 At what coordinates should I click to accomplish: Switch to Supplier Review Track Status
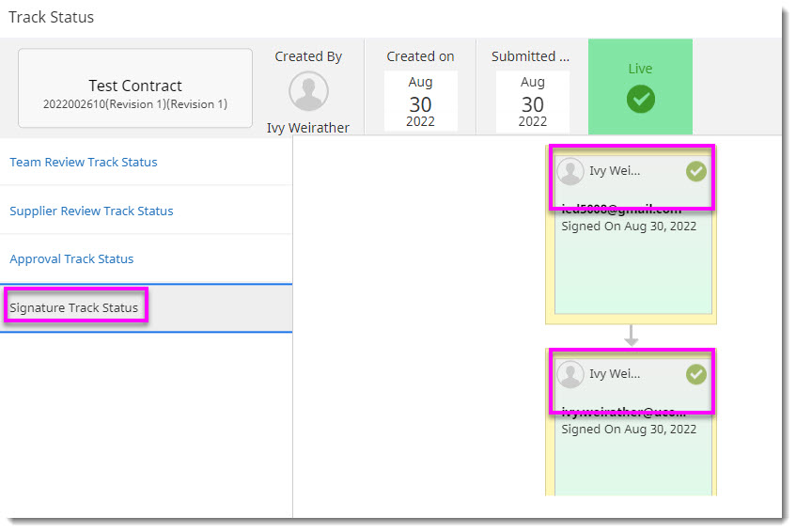point(91,211)
